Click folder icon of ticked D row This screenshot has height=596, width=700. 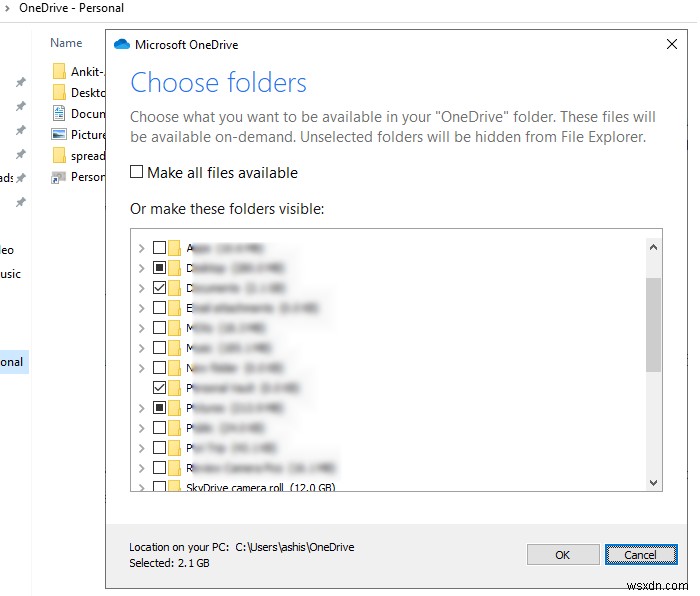point(175,288)
